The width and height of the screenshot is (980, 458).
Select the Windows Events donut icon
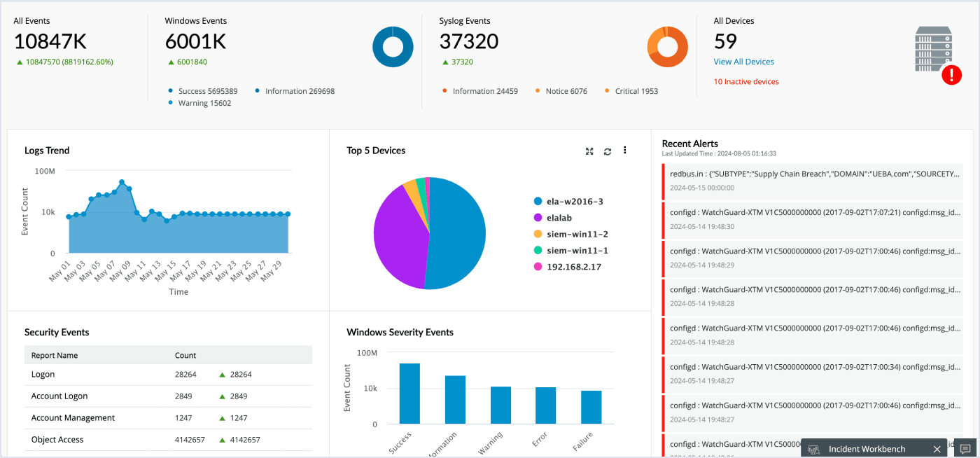(x=393, y=46)
